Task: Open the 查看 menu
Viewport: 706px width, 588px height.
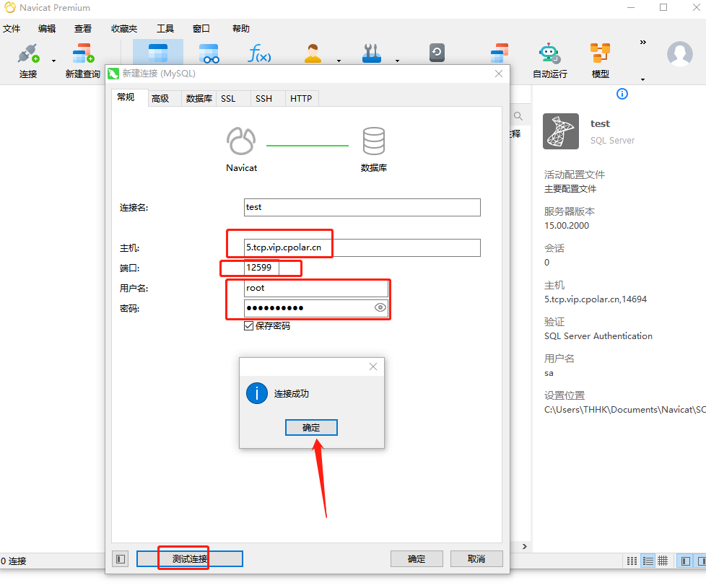Action: pos(83,29)
